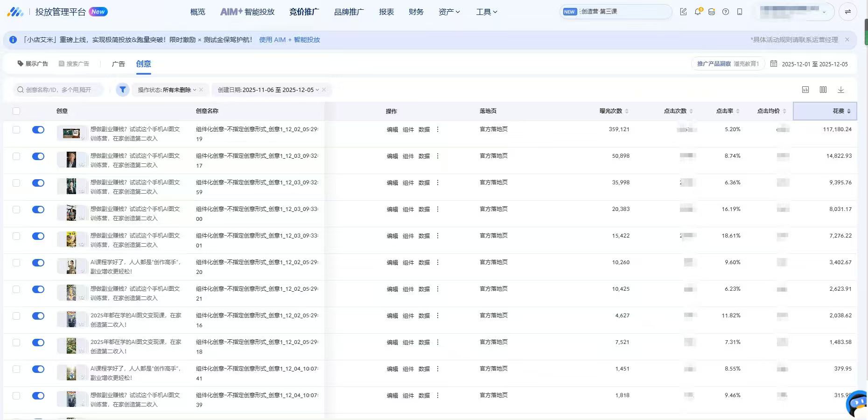Open the custom columns icon

(823, 90)
